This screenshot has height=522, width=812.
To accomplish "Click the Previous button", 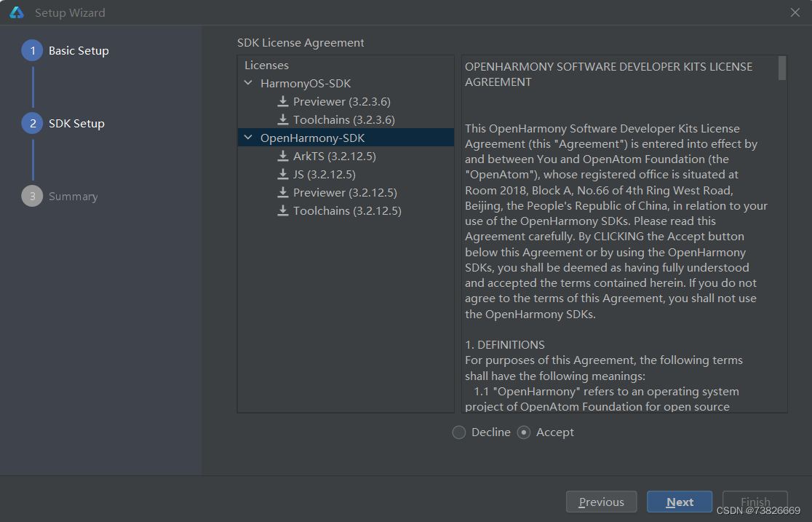I will 601,502.
